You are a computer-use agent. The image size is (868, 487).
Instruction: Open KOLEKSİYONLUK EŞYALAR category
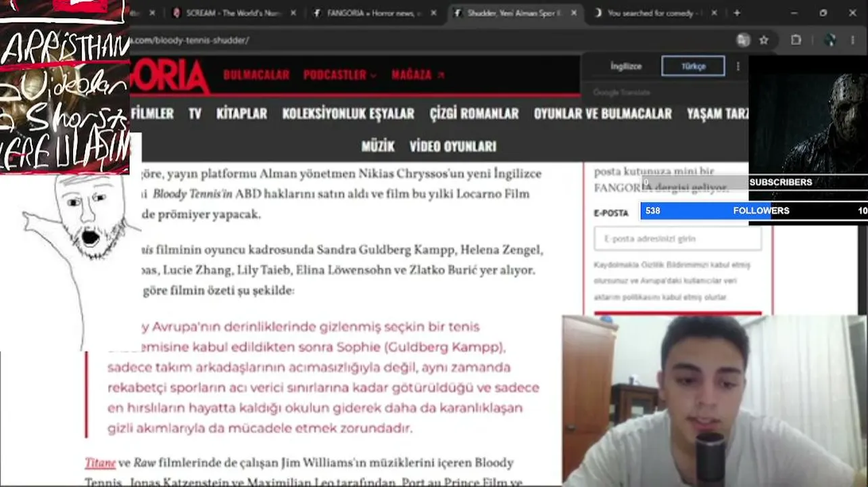348,114
